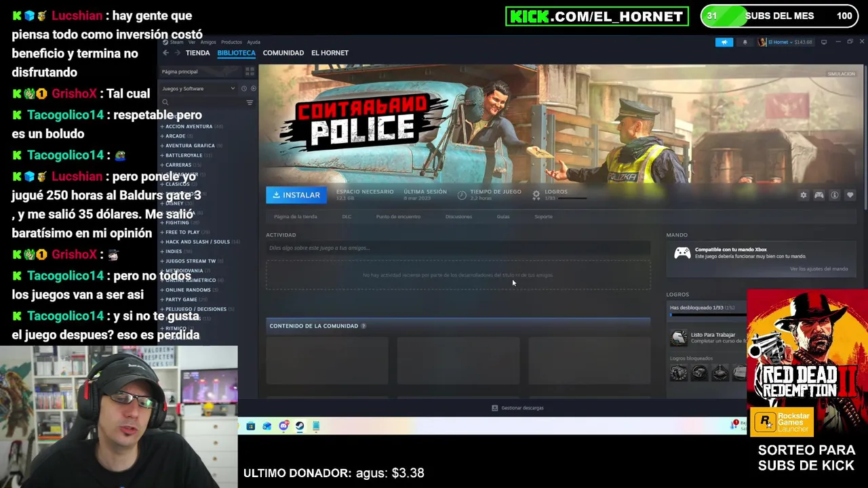868x488 pixels.
Task: Click the Big Picture monitor icon
Action: [824, 42]
